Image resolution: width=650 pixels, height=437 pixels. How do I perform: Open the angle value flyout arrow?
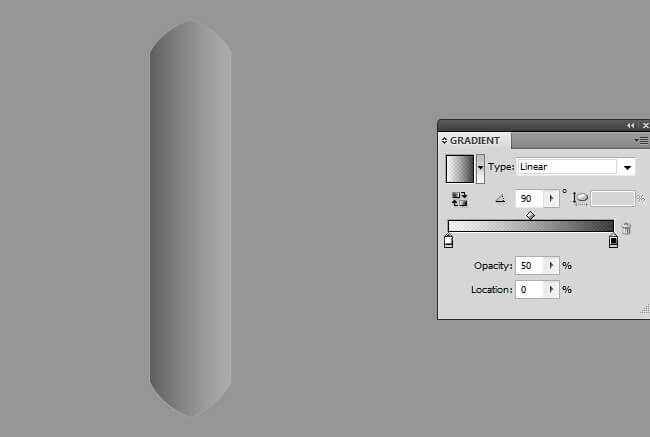click(551, 199)
